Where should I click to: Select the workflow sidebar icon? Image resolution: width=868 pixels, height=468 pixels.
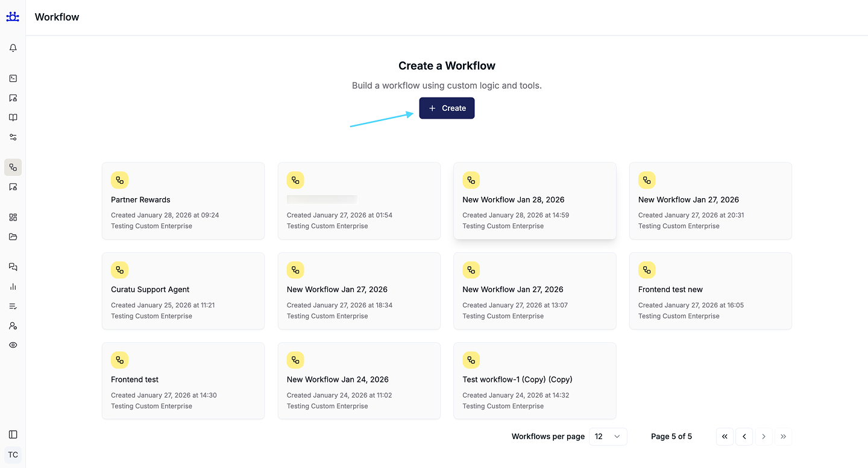pyautogui.click(x=13, y=167)
